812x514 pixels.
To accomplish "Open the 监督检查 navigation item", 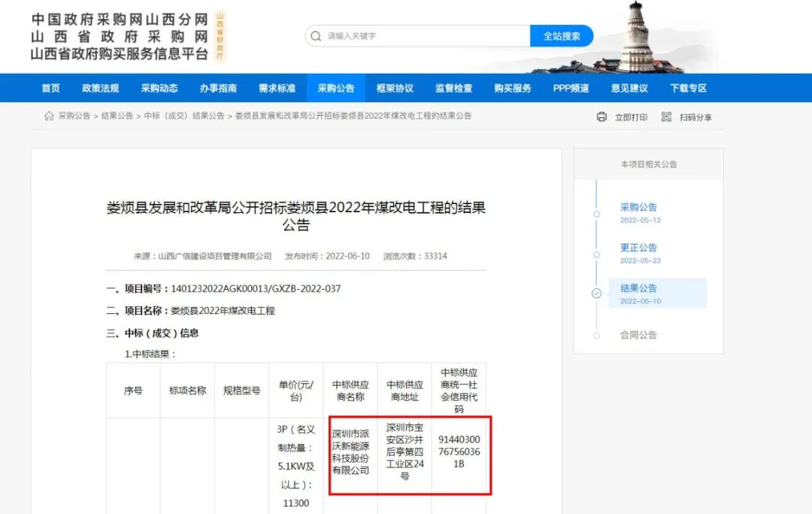I will pyautogui.click(x=453, y=88).
